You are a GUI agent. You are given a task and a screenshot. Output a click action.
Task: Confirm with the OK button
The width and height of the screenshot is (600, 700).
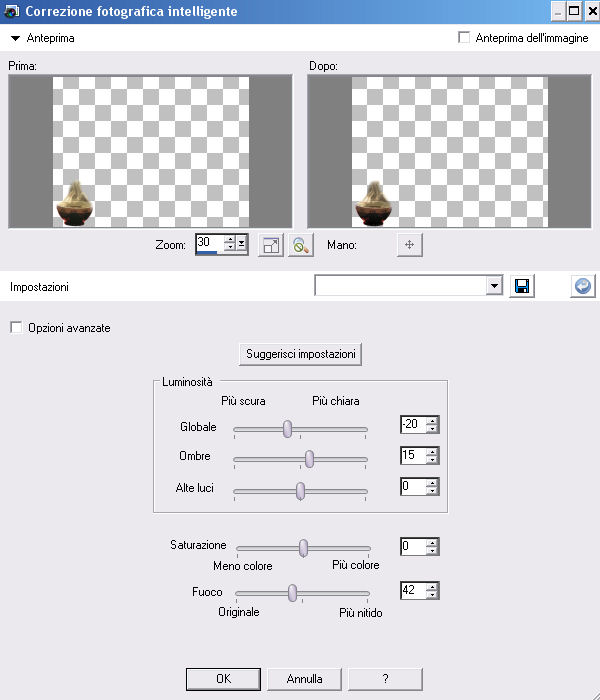click(x=223, y=679)
